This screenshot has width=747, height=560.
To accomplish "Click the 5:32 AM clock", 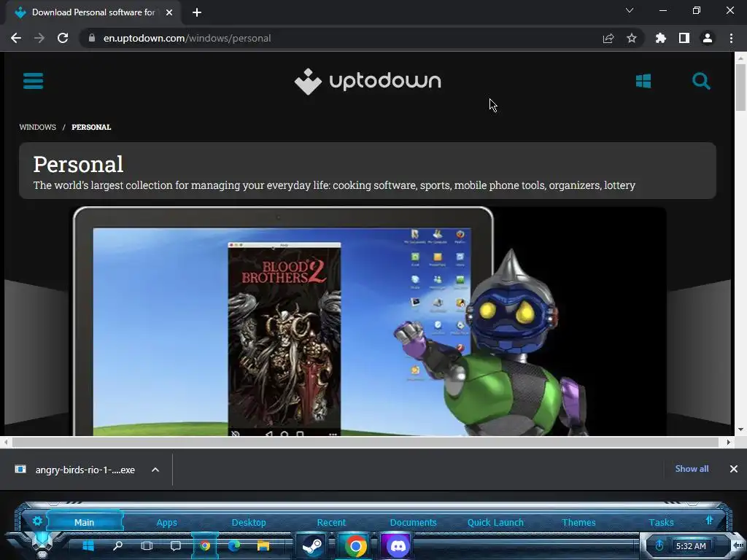I will coord(690,546).
